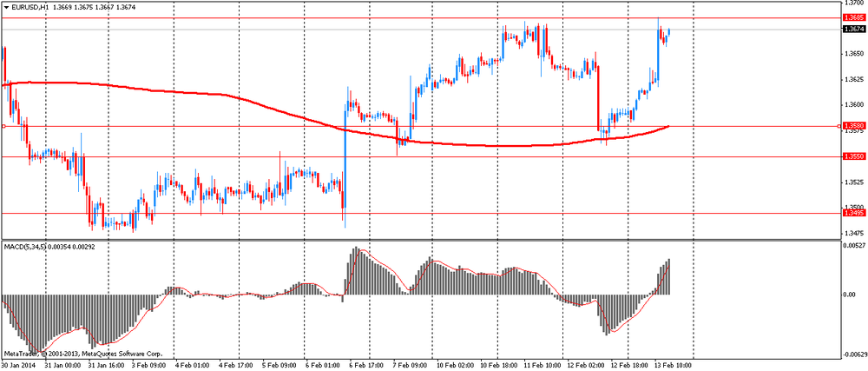Click the black 1.3674 current price tag
This screenshot has height=371, width=868.
pos(852,29)
